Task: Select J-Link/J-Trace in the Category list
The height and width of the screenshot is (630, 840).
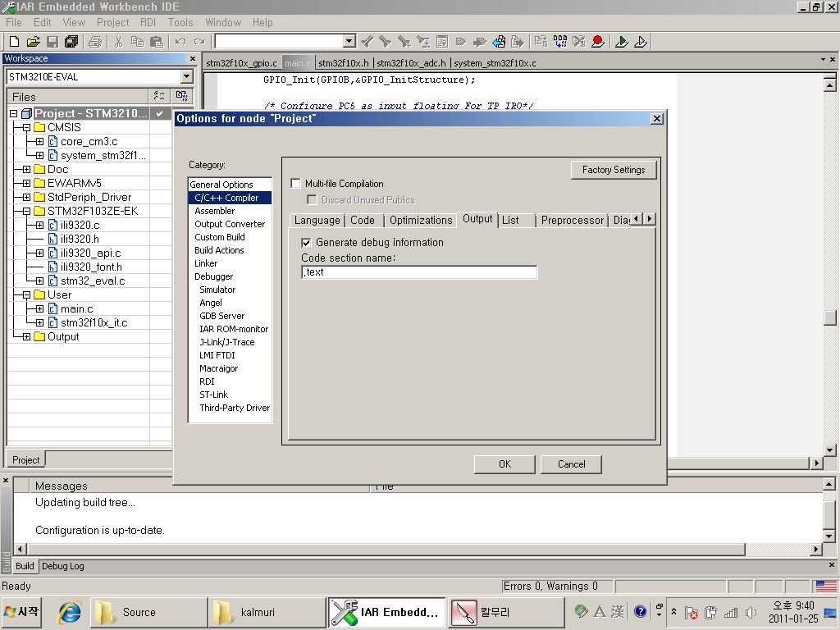Action: 227,342
